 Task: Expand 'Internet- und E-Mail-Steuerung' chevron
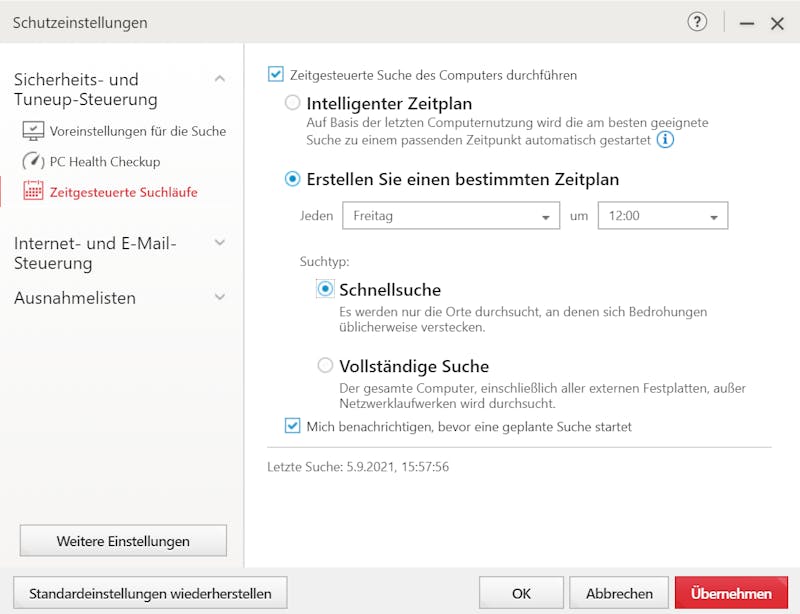point(220,242)
